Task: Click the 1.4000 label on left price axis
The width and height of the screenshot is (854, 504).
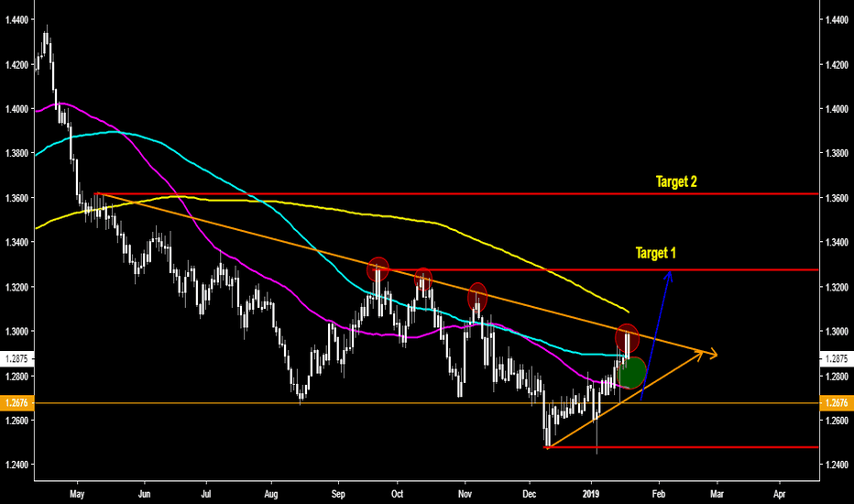Action: [16, 109]
